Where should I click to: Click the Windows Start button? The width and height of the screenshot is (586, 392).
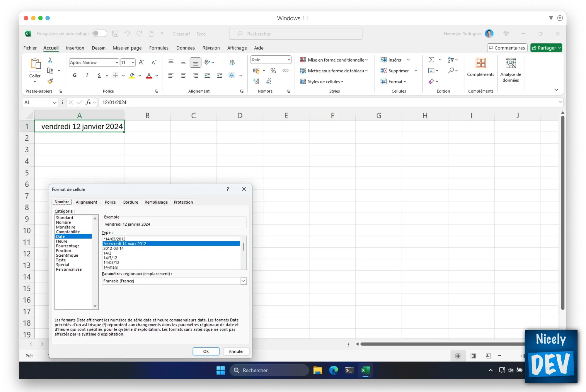click(221, 370)
